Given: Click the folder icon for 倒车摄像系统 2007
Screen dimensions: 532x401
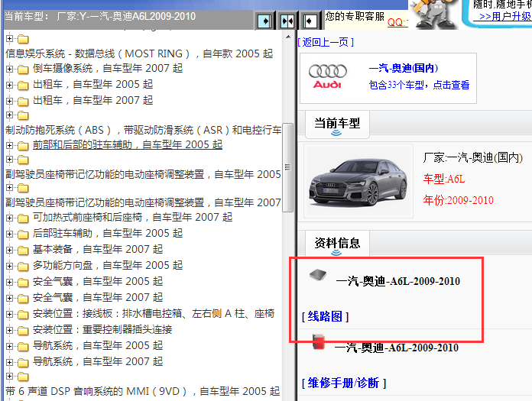Looking at the screenshot, I should pos(23,70).
